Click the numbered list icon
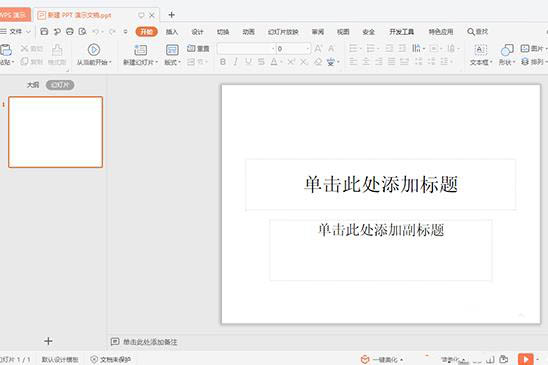The height and width of the screenshot is (365, 548). click(x=370, y=48)
